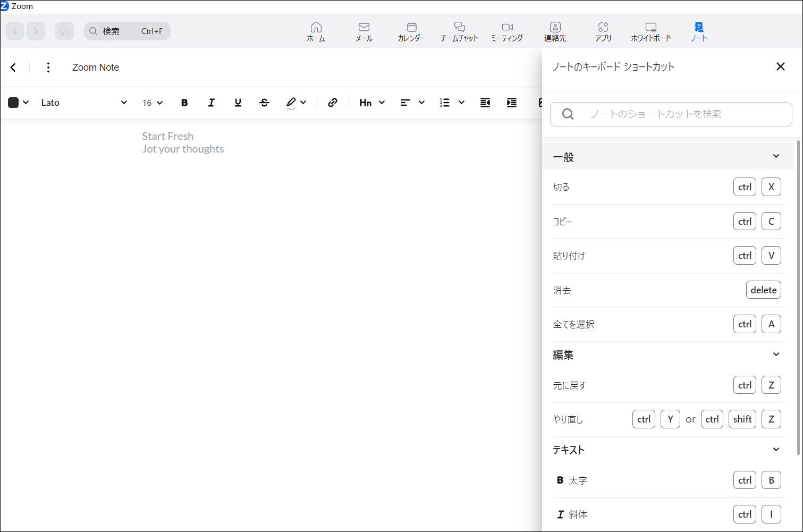Screen dimensions: 803x532
Task: Click the 消去 shortcut row label
Action: (x=562, y=290)
